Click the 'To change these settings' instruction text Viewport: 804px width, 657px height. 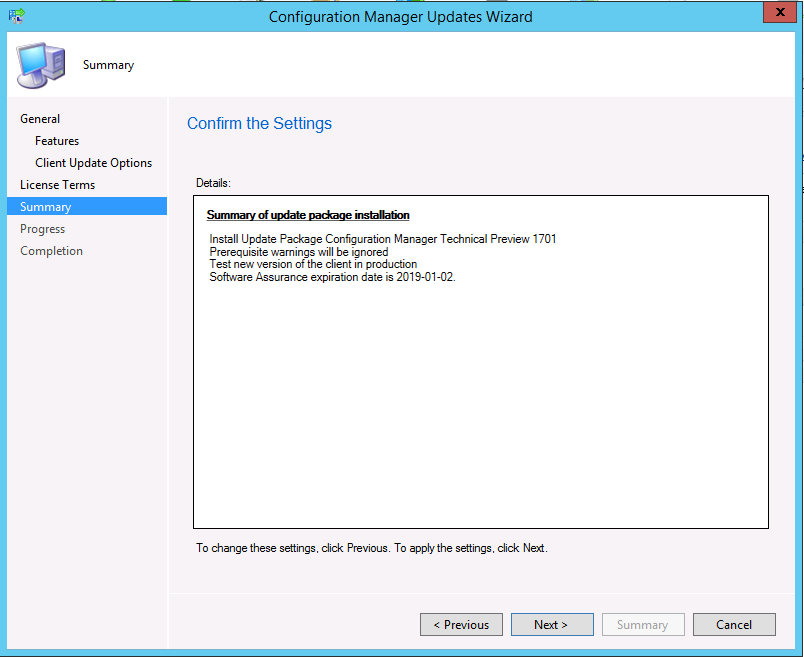coord(372,548)
